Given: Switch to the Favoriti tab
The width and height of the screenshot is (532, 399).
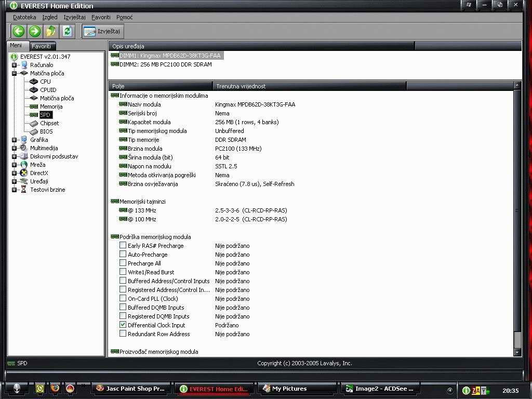Looking at the screenshot, I should coord(41,46).
